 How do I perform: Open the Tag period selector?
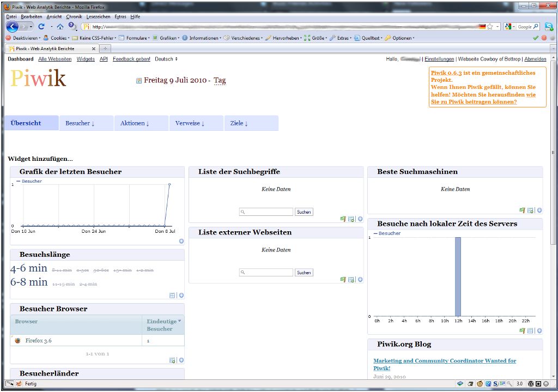220,81
